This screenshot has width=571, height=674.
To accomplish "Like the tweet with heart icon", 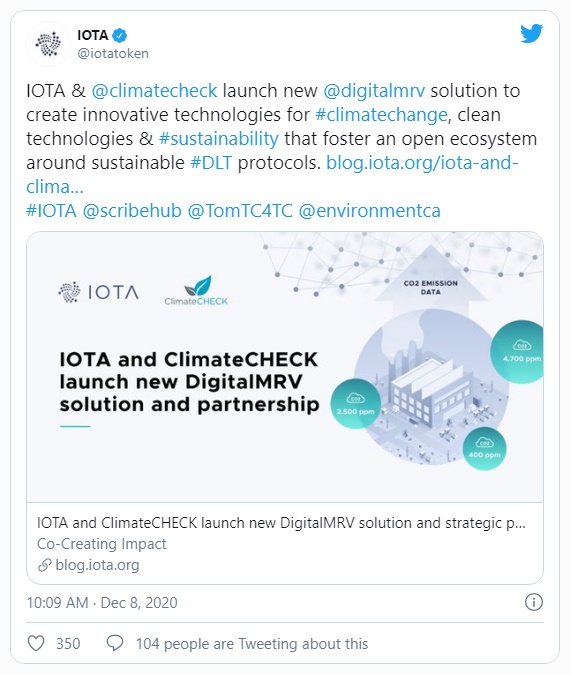I will tap(36, 643).
